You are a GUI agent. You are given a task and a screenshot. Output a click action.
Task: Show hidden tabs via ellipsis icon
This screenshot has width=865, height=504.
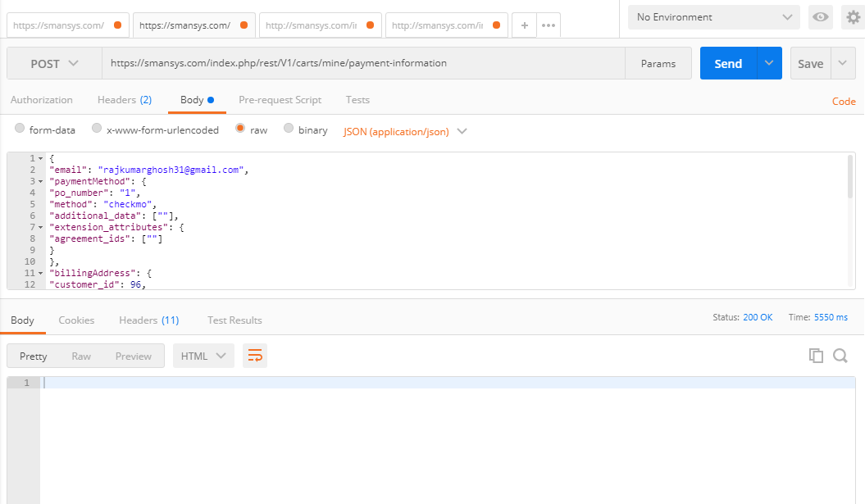(x=548, y=25)
